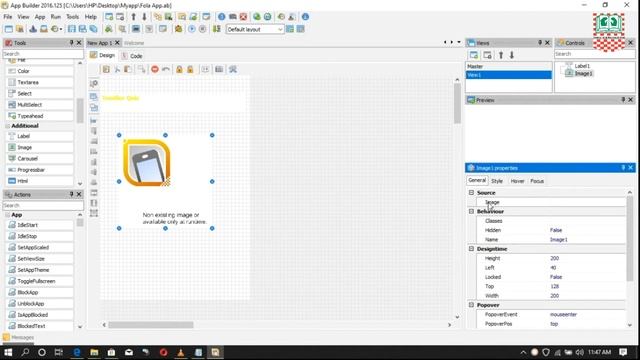The image size is (640, 360).
Task: Click the second view icon in Views toolbar
Action: click(487, 55)
